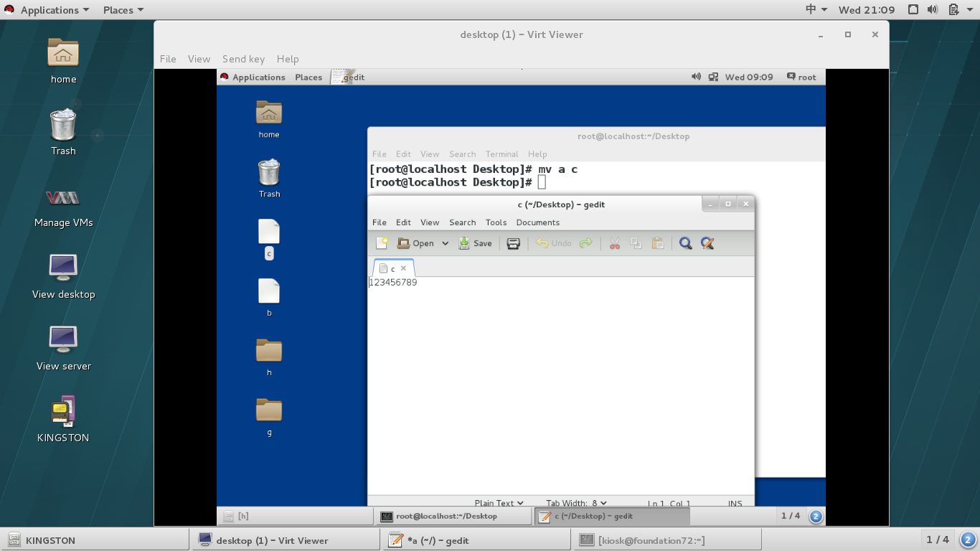This screenshot has height=551, width=980.
Task: Cut selection with scissors icon
Action: (615, 243)
